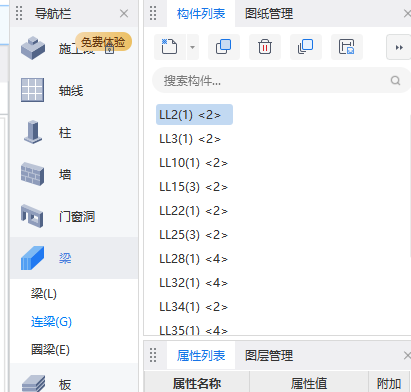Switch to the 构件列表 tab
The width and height of the screenshot is (411, 392).
201,14
